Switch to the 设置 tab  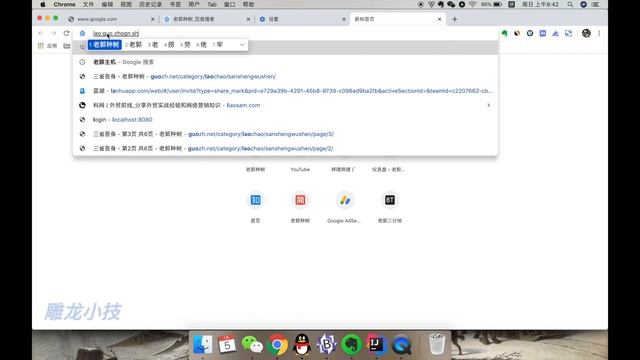[x=302, y=19]
